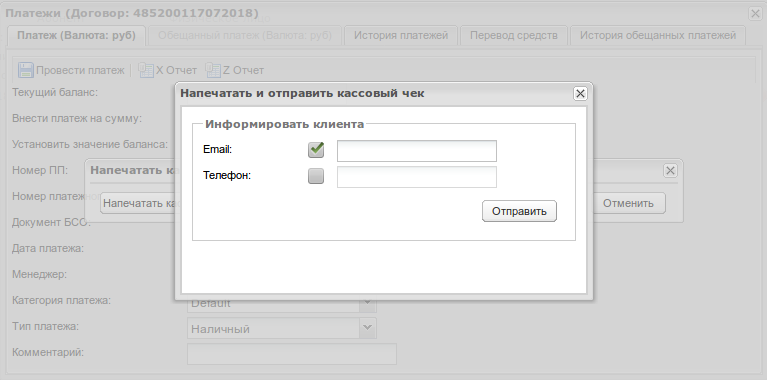Focus the Телефон number input field
Viewport: 767px width, 380px height.
[x=417, y=177]
